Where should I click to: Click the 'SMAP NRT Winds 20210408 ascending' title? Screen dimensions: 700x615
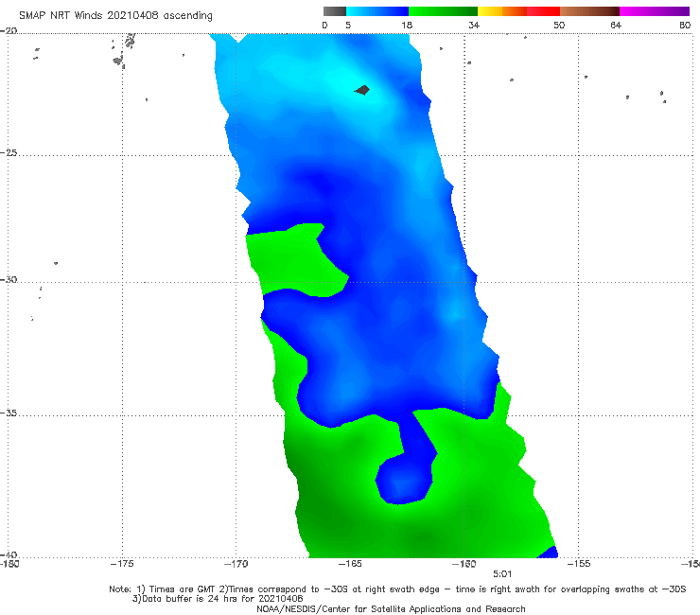pos(115,16)
